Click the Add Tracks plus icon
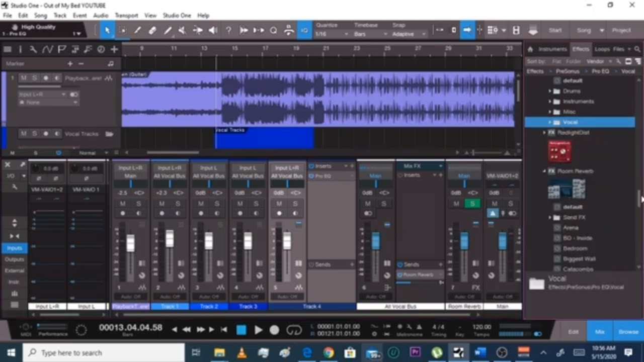Viewport: 644px width, 362px height. 114,49
